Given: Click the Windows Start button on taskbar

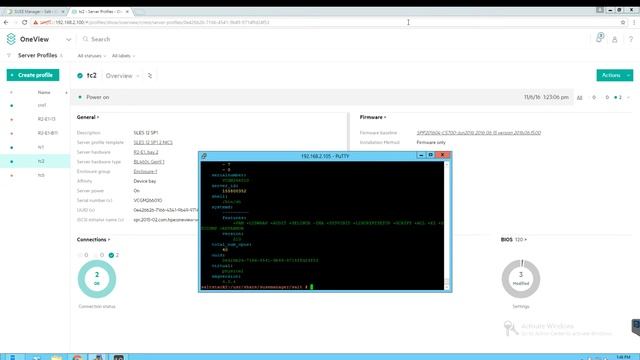Looking at the screenshot, I should (13, 357).
